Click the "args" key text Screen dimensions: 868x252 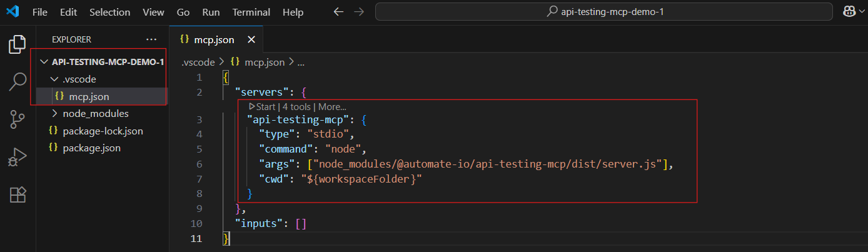278,164
